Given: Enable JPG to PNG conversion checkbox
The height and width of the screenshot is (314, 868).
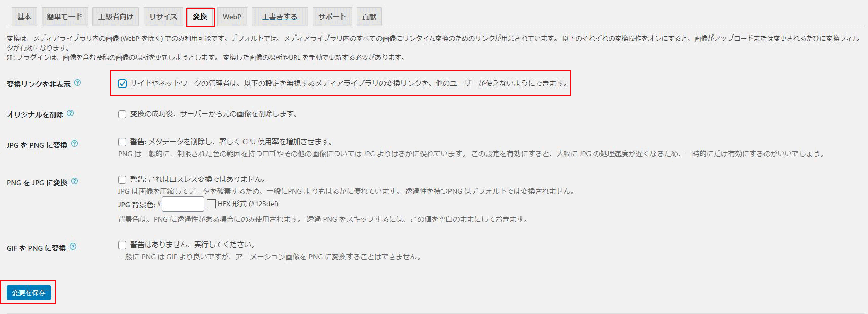Looking at the screenshot, I should [x=122, y=142].
